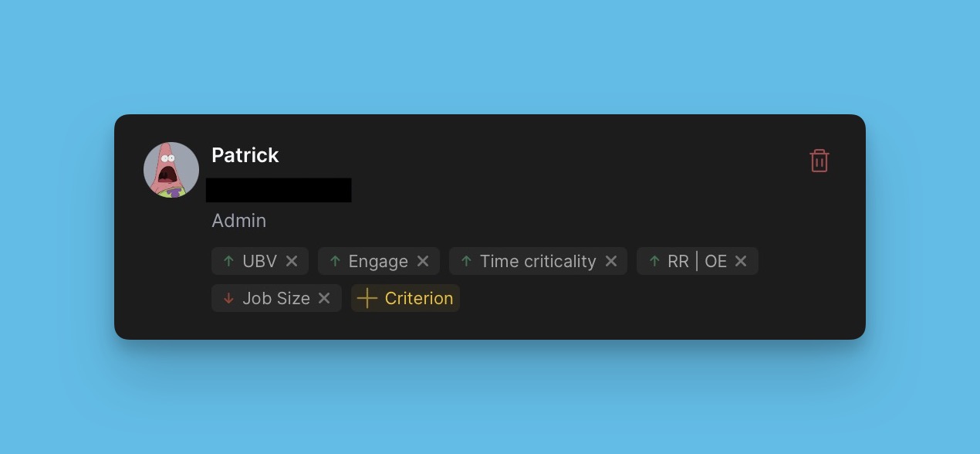Image resolution: width=980 pixels, height=454 pixels.
Task: Click the Job Size label
Action: (x=276, y=298)
